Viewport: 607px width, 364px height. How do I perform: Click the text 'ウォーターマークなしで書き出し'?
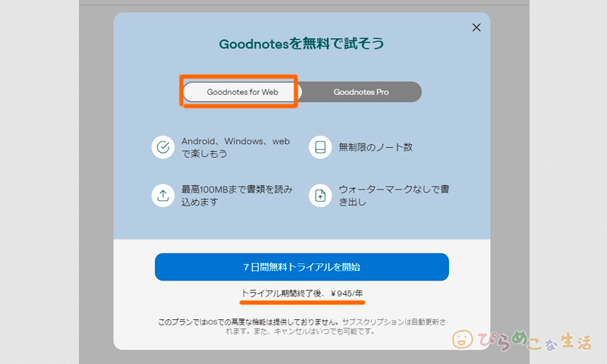tap(394, 196)
